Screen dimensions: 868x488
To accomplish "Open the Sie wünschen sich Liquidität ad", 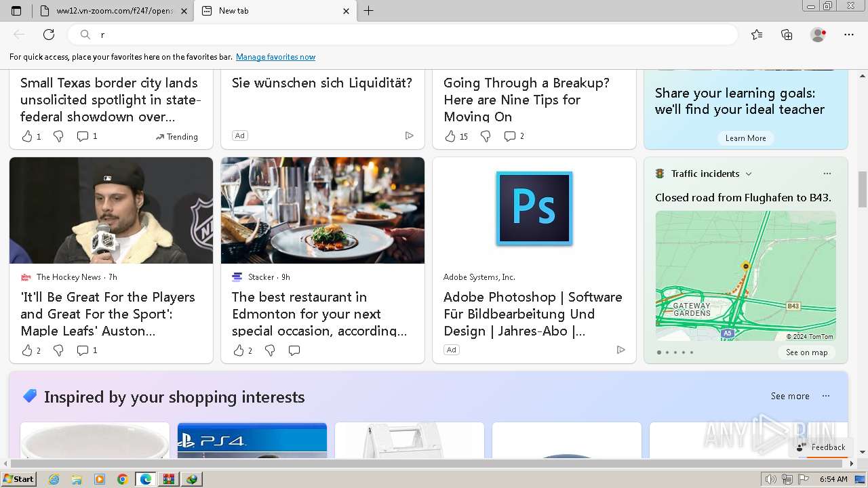I will (322, 83).
